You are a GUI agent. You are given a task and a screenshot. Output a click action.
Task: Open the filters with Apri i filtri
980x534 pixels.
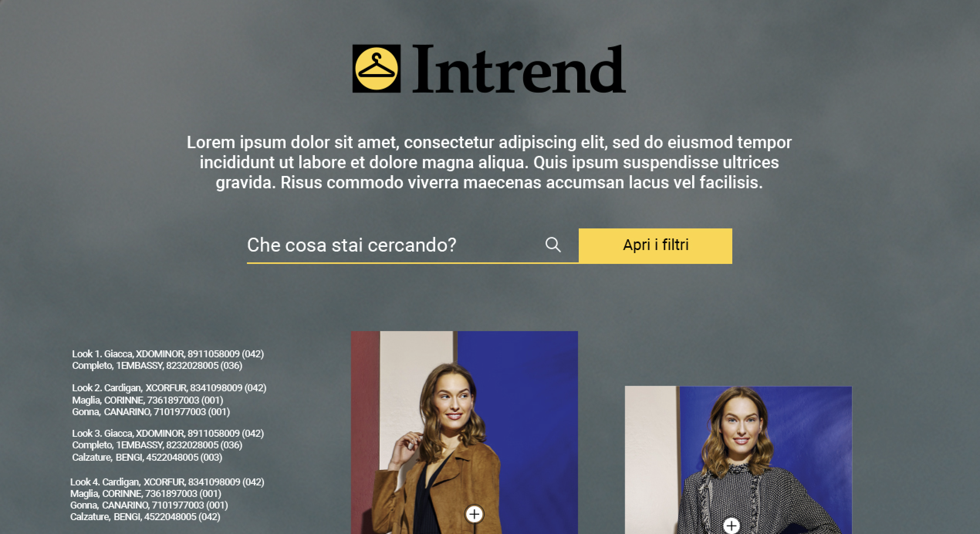coord(655,246)
